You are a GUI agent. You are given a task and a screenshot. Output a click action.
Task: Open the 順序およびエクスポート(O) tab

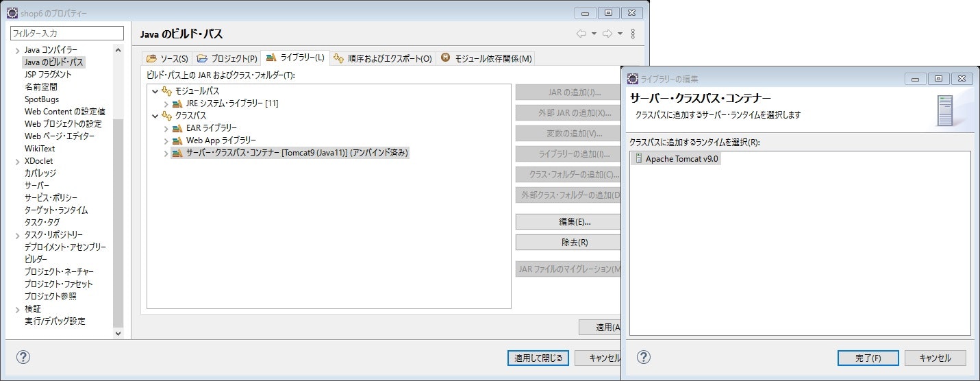point(383,59)
